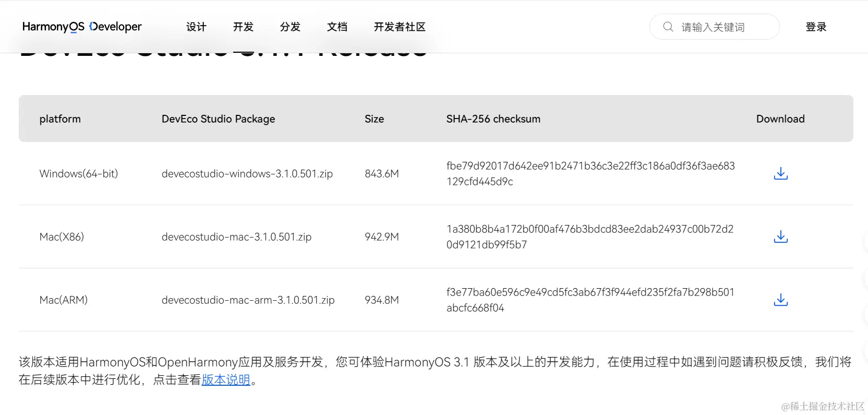Download the Mac(ARM) package
This screenshot has height=415, width=868.
pyautogui.click(x=780, y=300)
